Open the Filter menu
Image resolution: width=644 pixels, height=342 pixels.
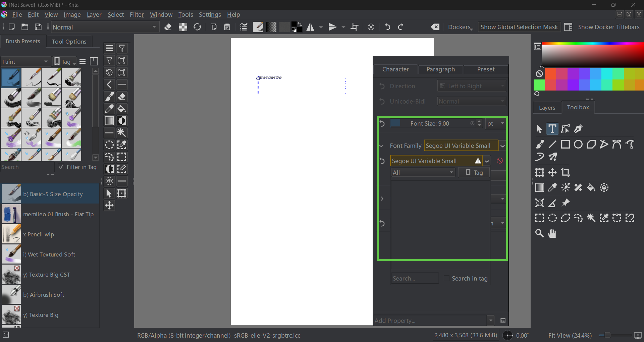click(x=137, y=15)
